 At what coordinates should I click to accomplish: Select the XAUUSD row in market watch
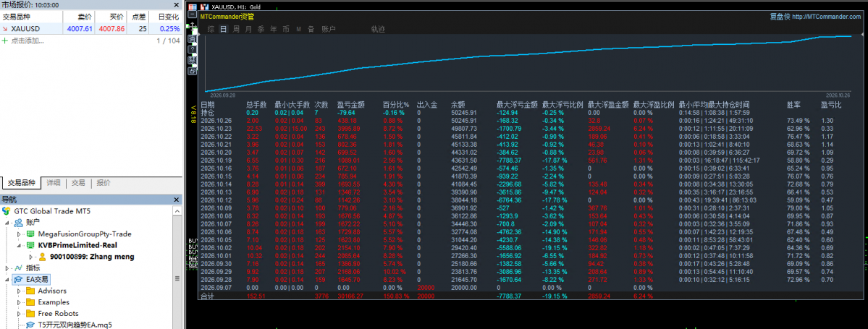[x=90, y=29]
